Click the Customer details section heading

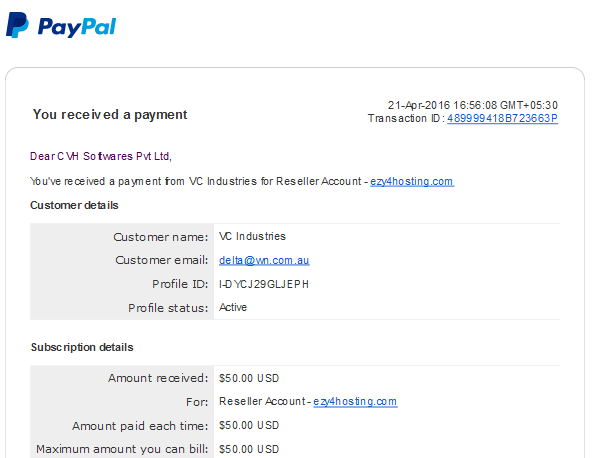tap(74, 205)
